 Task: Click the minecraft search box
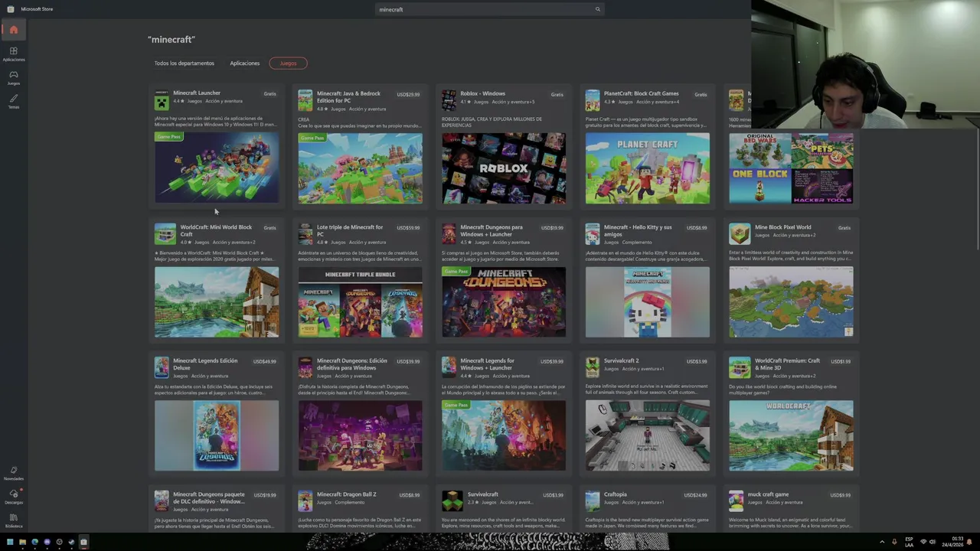[x=490, y=9]
